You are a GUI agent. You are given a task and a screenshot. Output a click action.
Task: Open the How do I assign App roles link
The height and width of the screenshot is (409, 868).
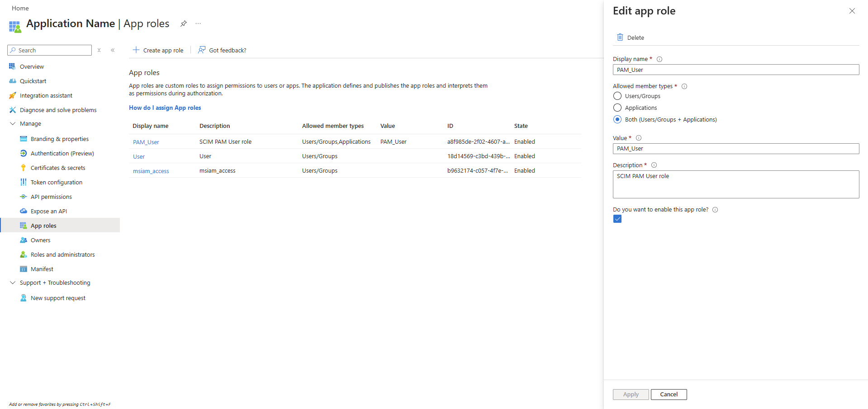pyautogui.click(x=165, y=108)
